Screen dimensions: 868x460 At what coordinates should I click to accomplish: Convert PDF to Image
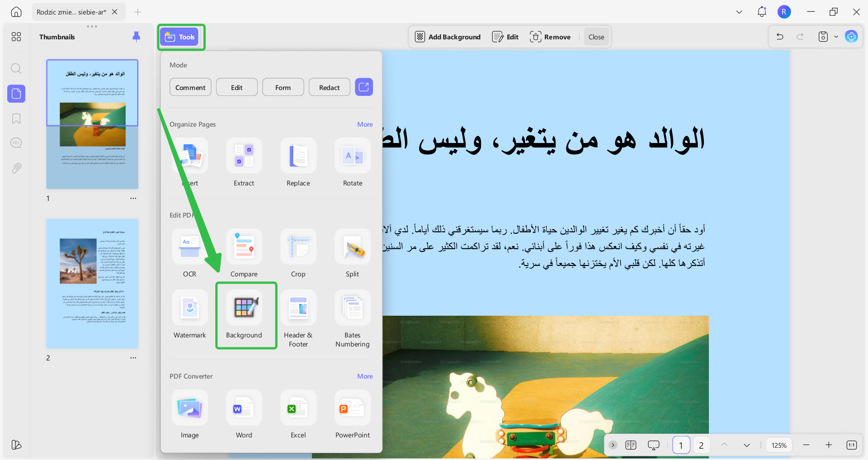[190, 415]
